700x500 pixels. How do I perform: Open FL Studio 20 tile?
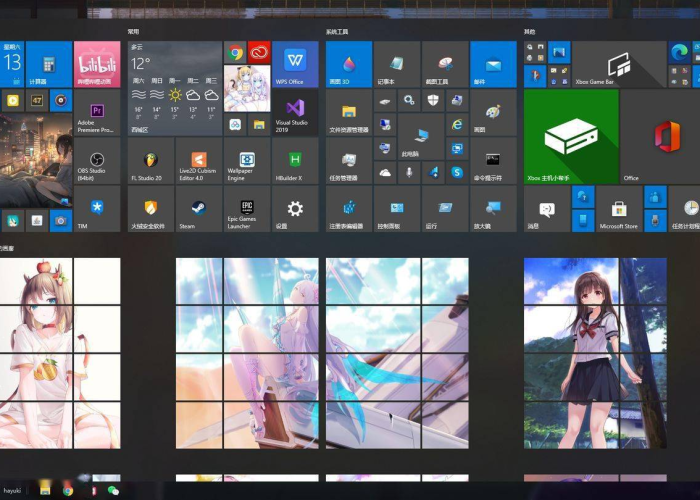[x=151, y=161]
